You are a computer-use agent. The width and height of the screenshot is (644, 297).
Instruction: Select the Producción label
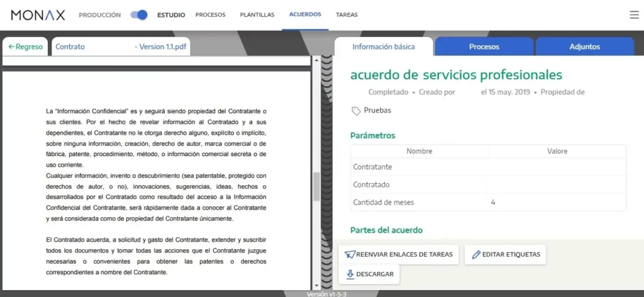coord(100,15)
